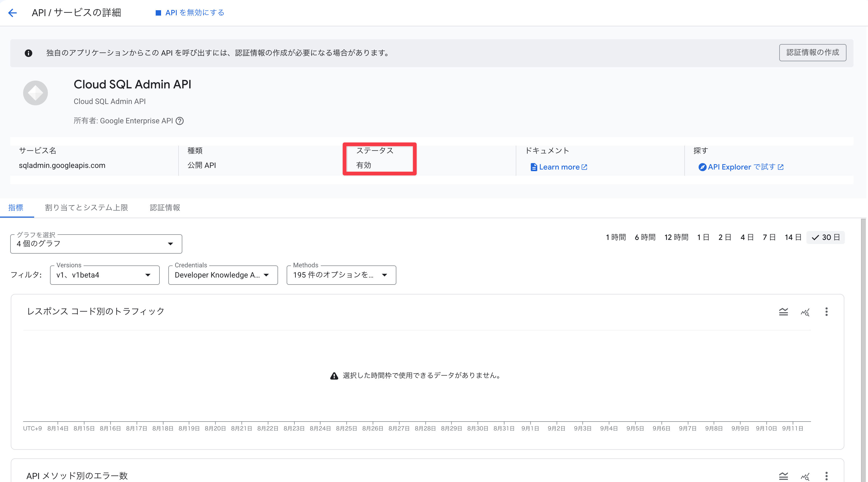Toggle legend on the レスポンス コード別のトラフィック chart
868x482 pixels.
click(x=783, y=312)
